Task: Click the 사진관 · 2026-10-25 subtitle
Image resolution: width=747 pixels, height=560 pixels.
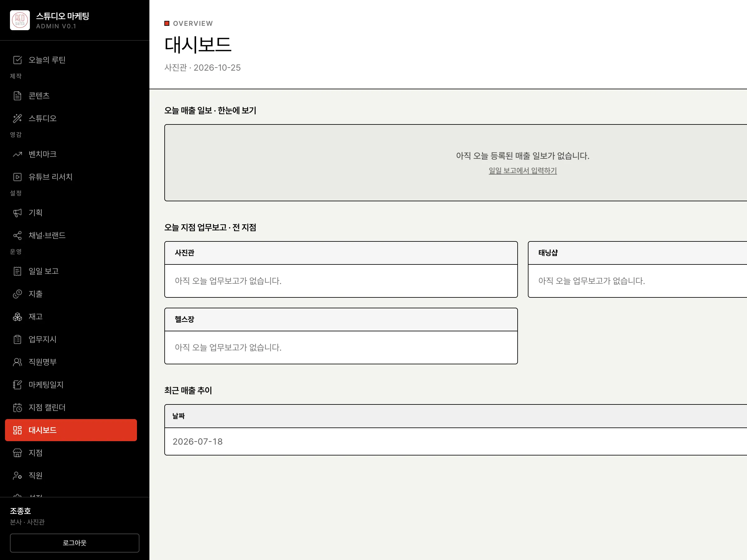Action: click(x=203, y=68)
